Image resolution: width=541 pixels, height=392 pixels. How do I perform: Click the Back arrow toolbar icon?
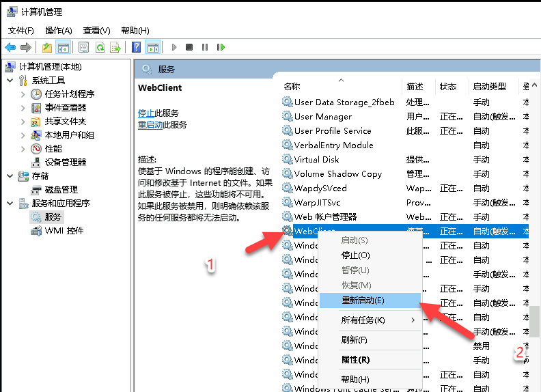pyautogui.click(x=10, y=47)
